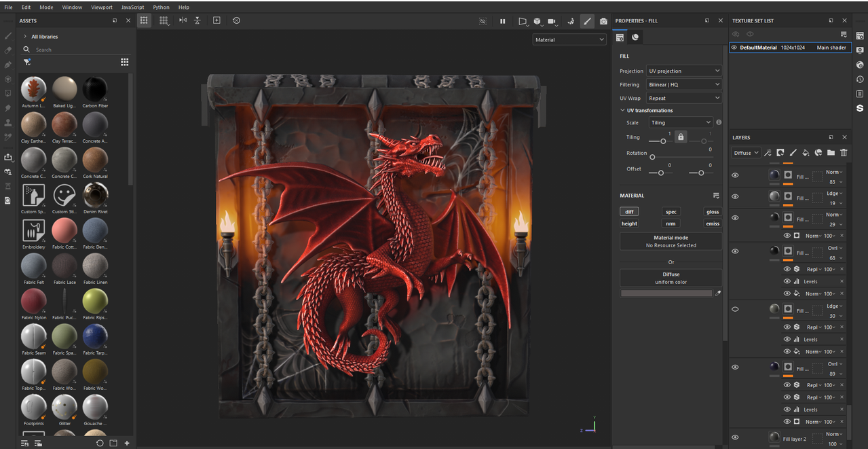868x449 pixels.
Task: Add a fill layer with bucket icon
Action: click(x=806, y=153)
